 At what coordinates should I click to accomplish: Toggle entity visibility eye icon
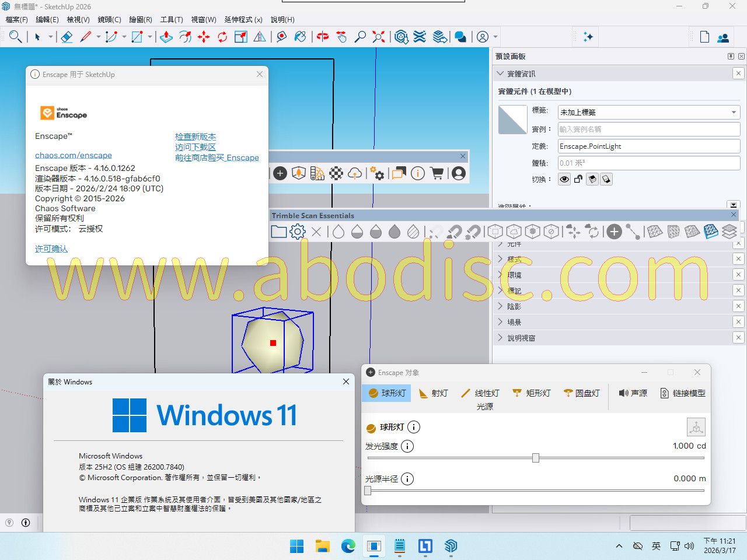[564, 180]
